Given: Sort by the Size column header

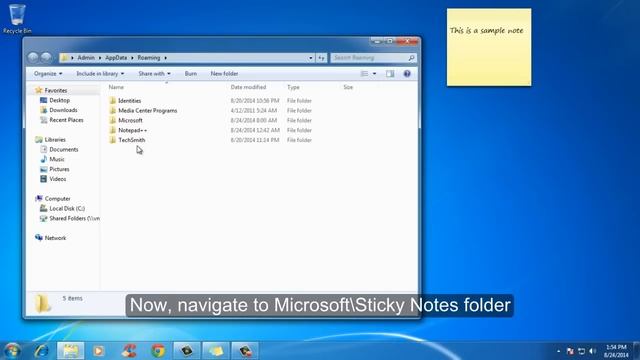Looking at the screenshot, I should point(348,87).
